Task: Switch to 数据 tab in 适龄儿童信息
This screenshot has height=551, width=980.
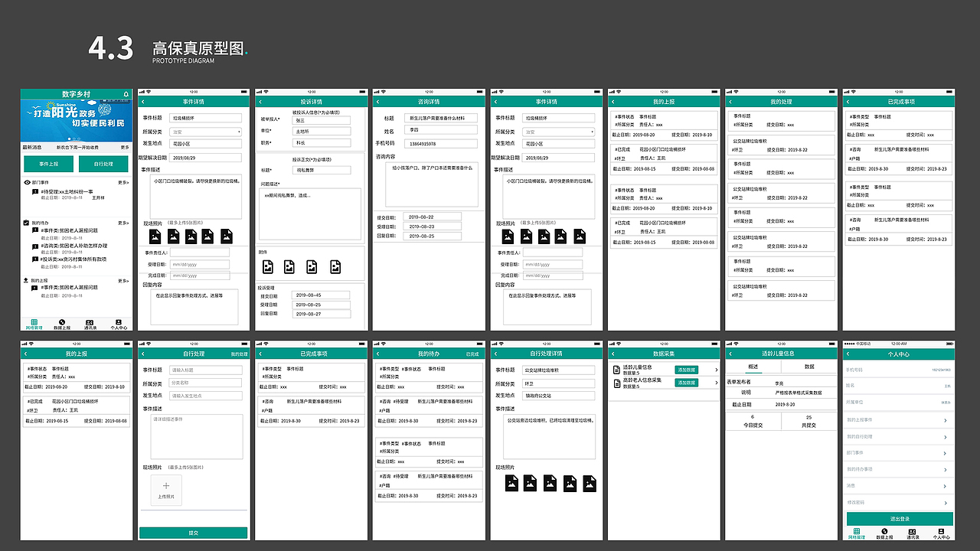Action: tap(809, 367)
